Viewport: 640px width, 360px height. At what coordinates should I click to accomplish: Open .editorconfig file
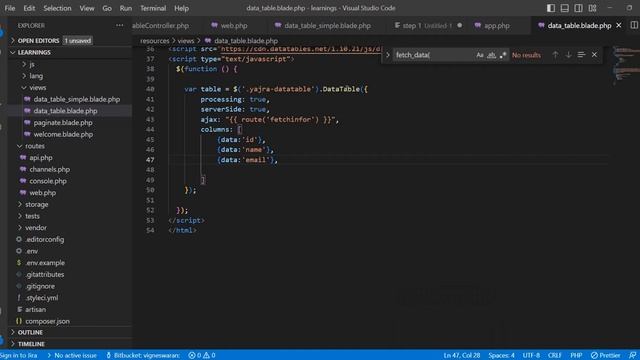[x=44, y=240]
